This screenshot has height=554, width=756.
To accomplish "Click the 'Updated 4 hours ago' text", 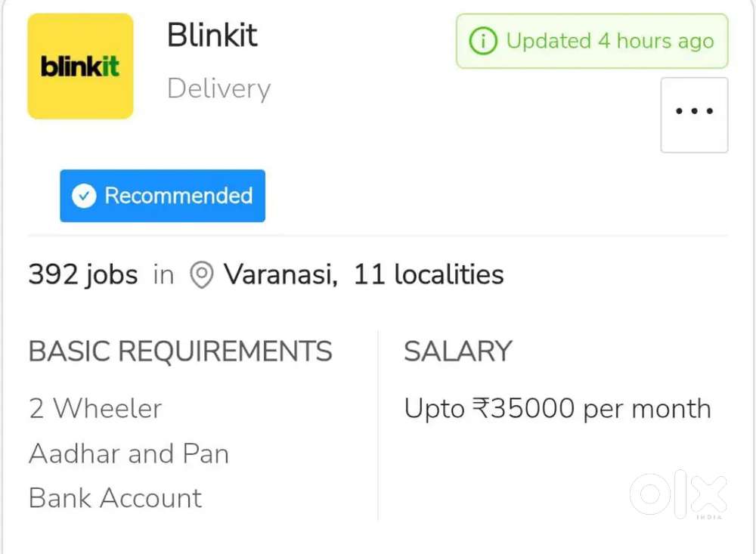I will tap(609, 41).
